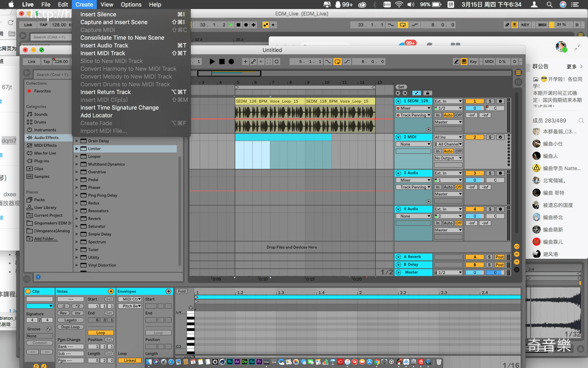The height and width of the screenshot is (368, 588).
Task: Click the Arrangement Record button
Action: (231, 61)
